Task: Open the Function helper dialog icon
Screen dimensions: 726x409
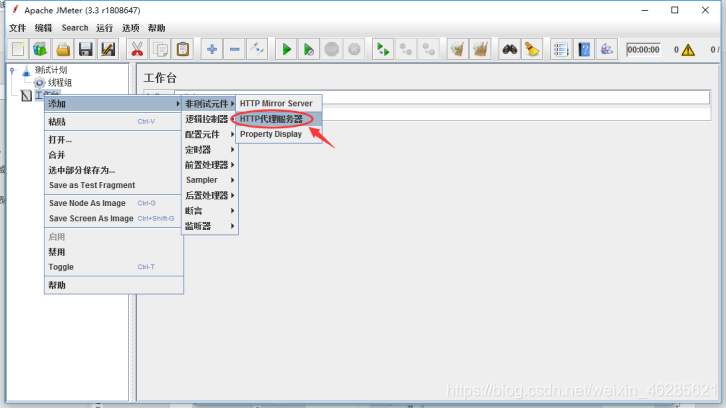Action: tap(561, 49)
